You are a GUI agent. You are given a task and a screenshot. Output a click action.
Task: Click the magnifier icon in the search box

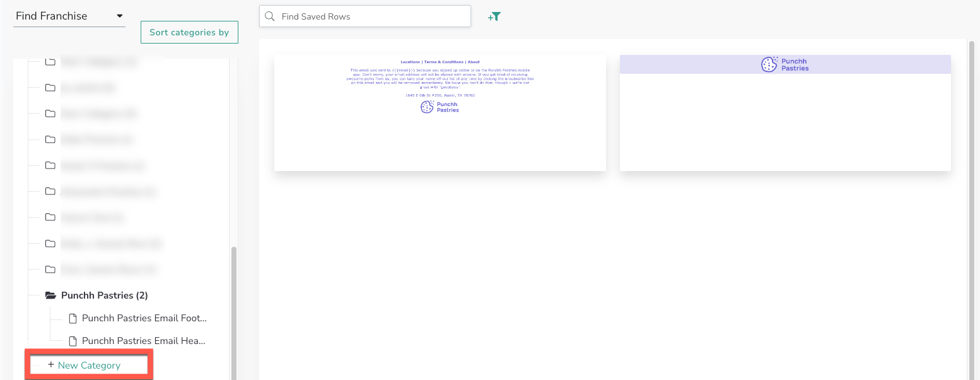270,16
